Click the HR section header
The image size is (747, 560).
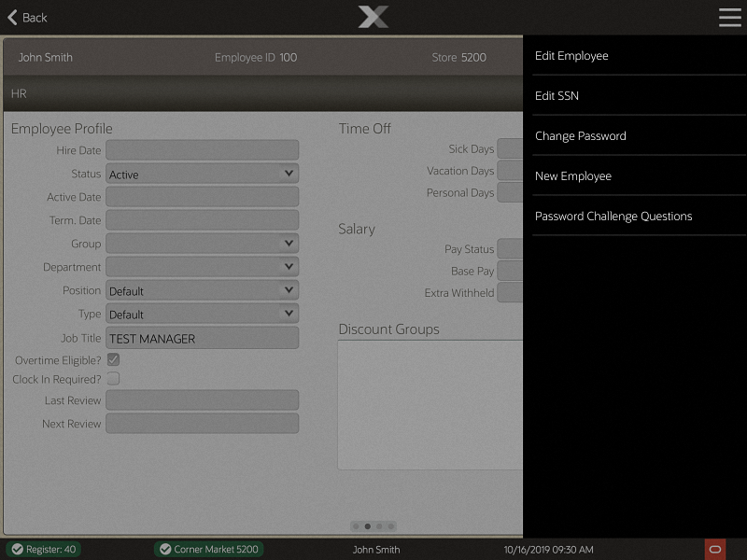(263, 93)
